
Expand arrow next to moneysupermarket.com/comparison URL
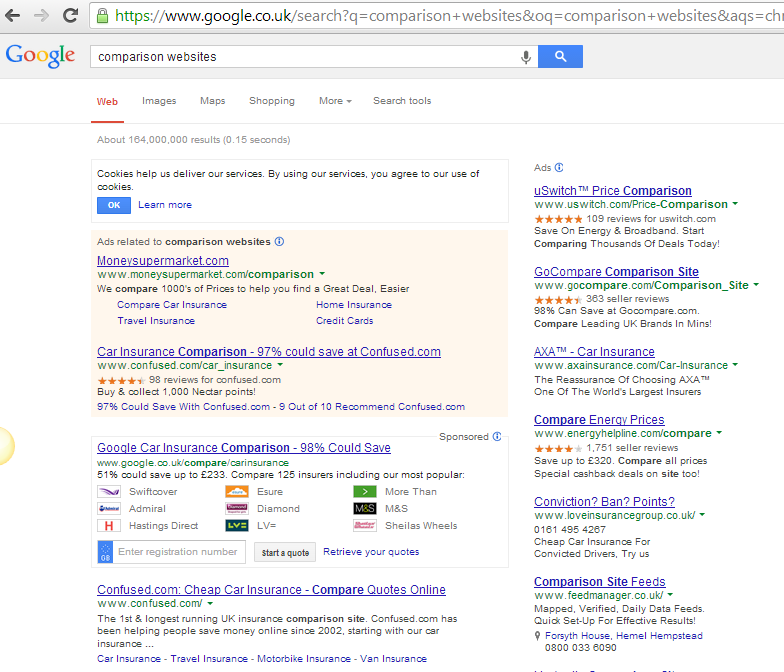[322, 274]
